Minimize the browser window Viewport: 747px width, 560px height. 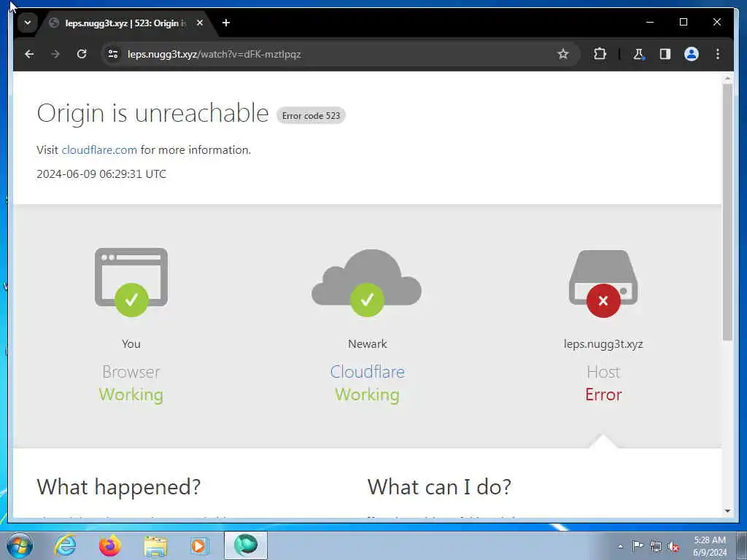click(x=650, y=22)
